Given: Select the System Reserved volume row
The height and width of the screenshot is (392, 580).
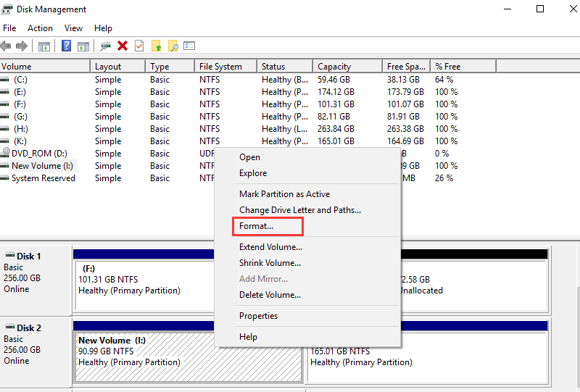Looking at the screenshot, I should coord(107,178).
